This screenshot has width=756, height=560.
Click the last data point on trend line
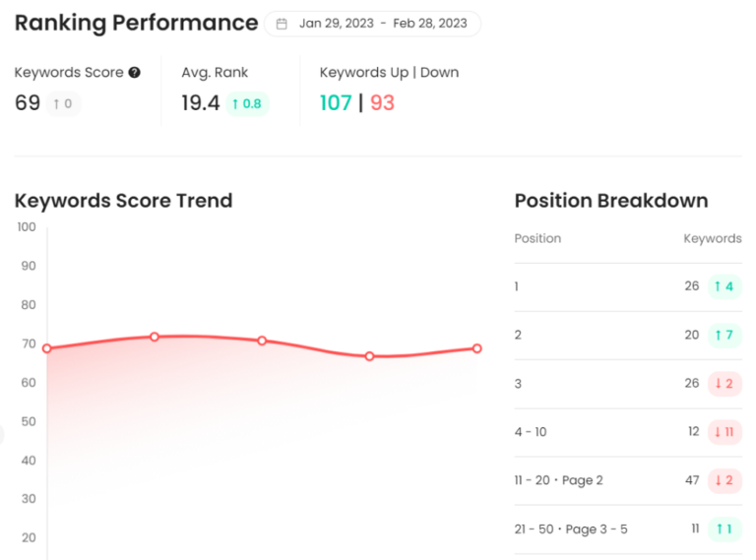tap(476, 348)
